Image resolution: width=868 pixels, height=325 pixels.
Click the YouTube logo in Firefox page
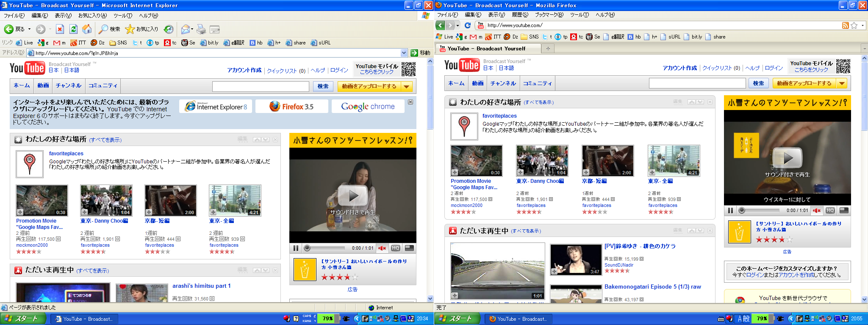[462, 65]
